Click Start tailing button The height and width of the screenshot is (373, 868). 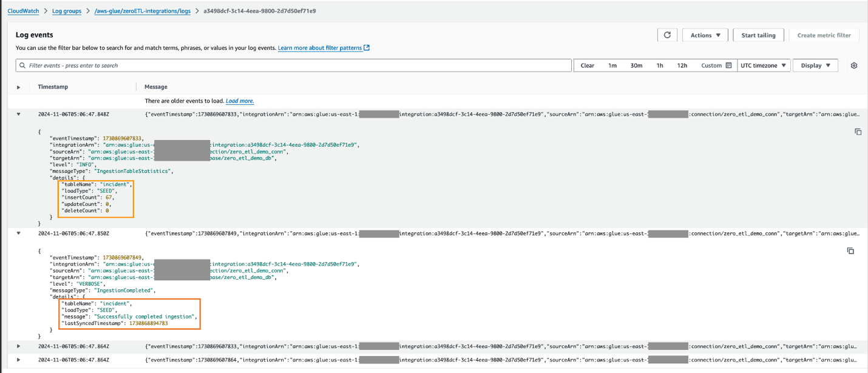click(x=758, y=35)
